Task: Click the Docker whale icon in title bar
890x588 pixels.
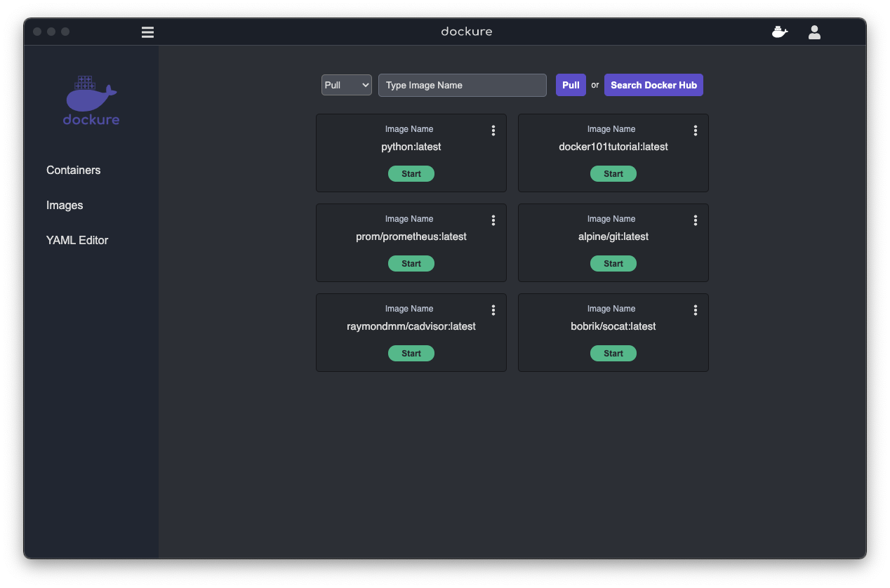Action: pos(780,32)
